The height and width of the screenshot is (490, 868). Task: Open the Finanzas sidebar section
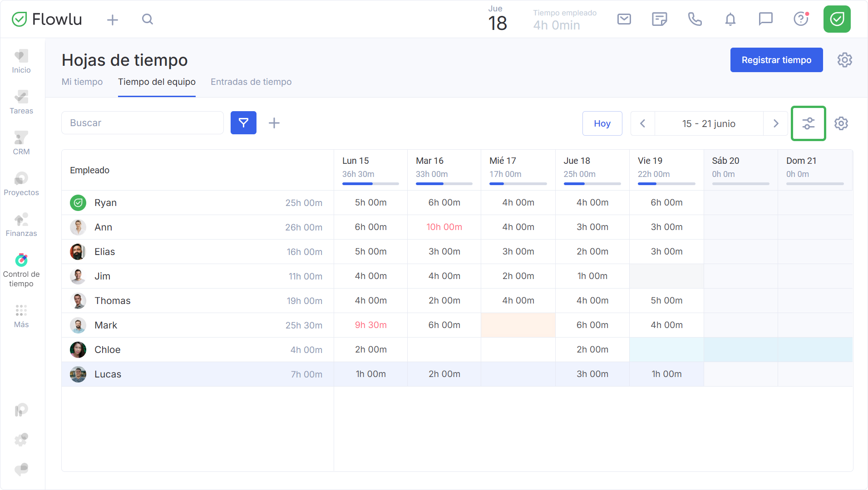pos(21,225)
